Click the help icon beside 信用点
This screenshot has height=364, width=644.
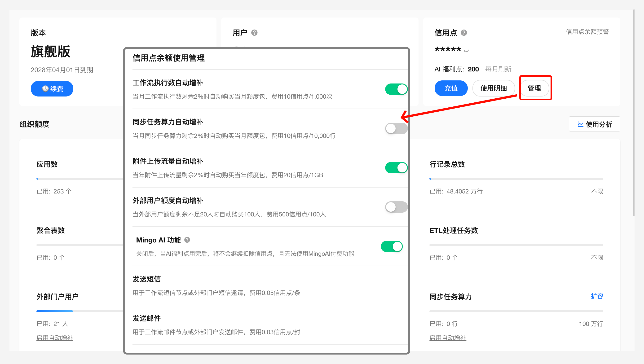(x=464, y=33)
